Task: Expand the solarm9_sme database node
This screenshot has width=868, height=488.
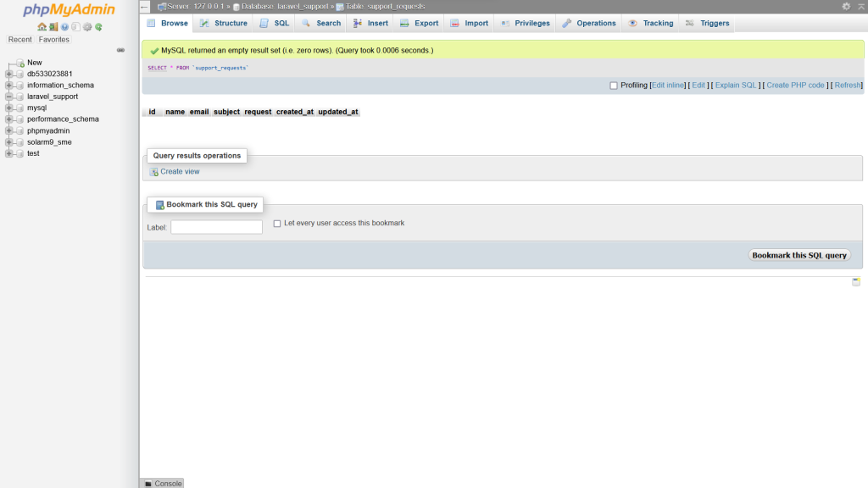Action: pos(8,142)
